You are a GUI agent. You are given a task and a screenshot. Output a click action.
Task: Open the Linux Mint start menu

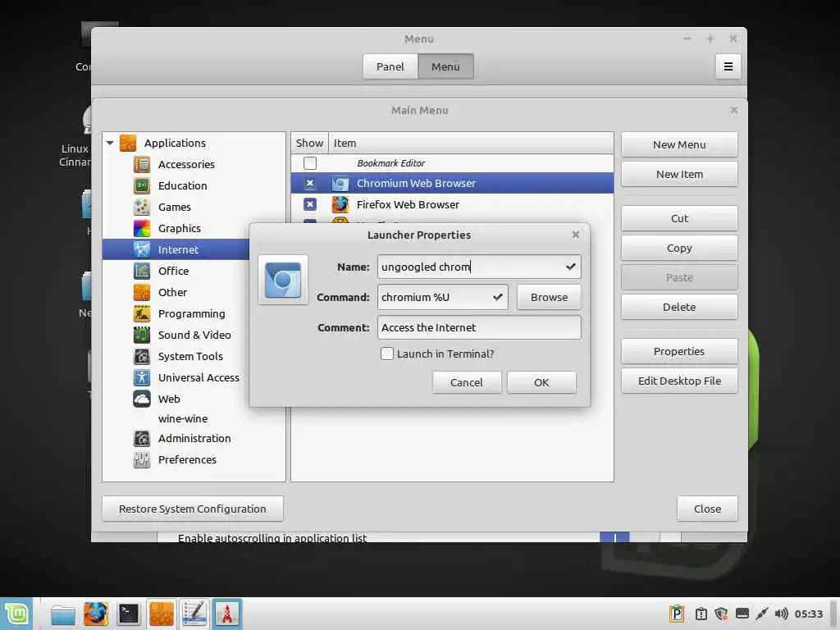tap(16, 614)
